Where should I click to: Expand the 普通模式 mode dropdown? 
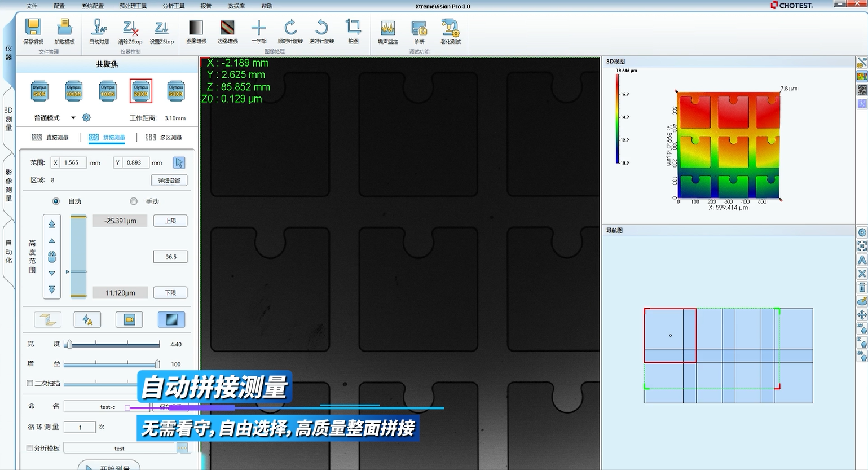73,118
